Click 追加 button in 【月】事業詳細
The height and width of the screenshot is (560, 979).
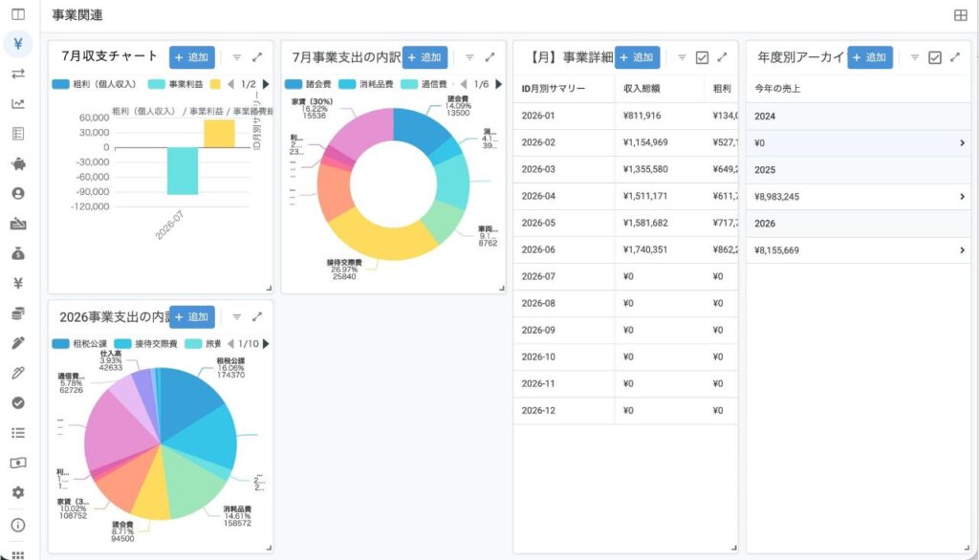(x=637, y=57)
